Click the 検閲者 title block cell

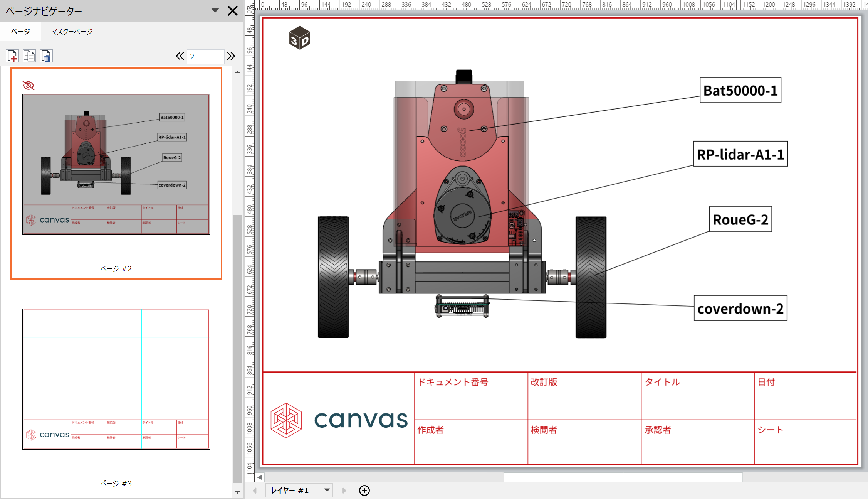pos(584,442)
